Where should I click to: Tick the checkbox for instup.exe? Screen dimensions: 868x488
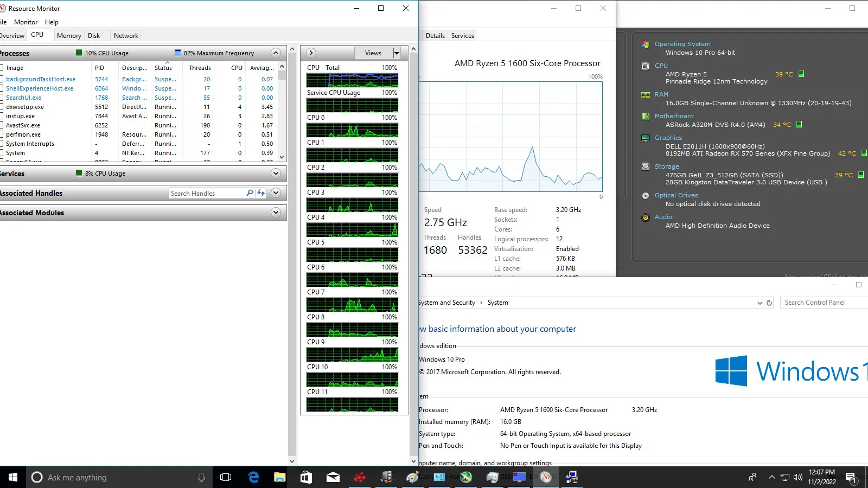(x=2, y=116)
